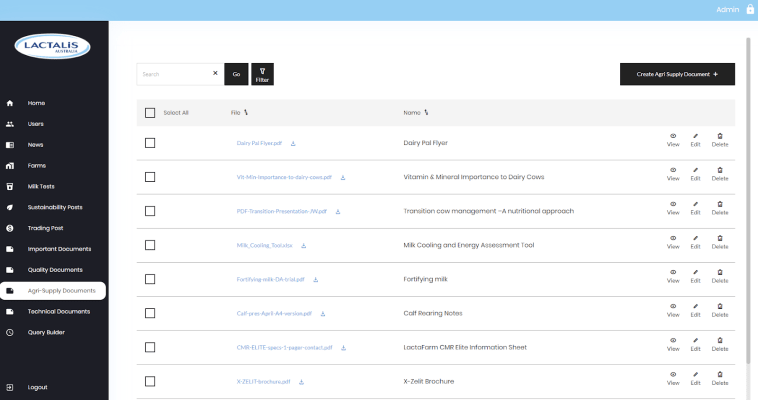Download Fortifying-milk-DA-trial.pdf via its arrow icon
The image size is (758, 400).
point(316,280)
